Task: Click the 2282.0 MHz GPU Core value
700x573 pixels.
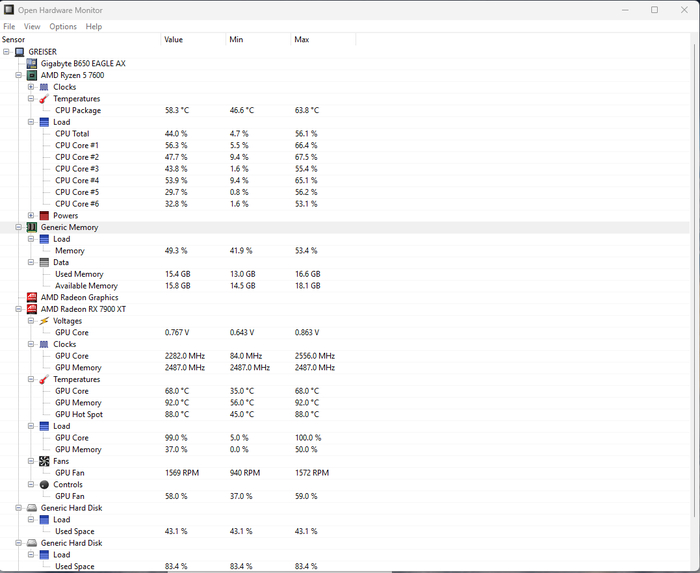Action: coord(185,356)
